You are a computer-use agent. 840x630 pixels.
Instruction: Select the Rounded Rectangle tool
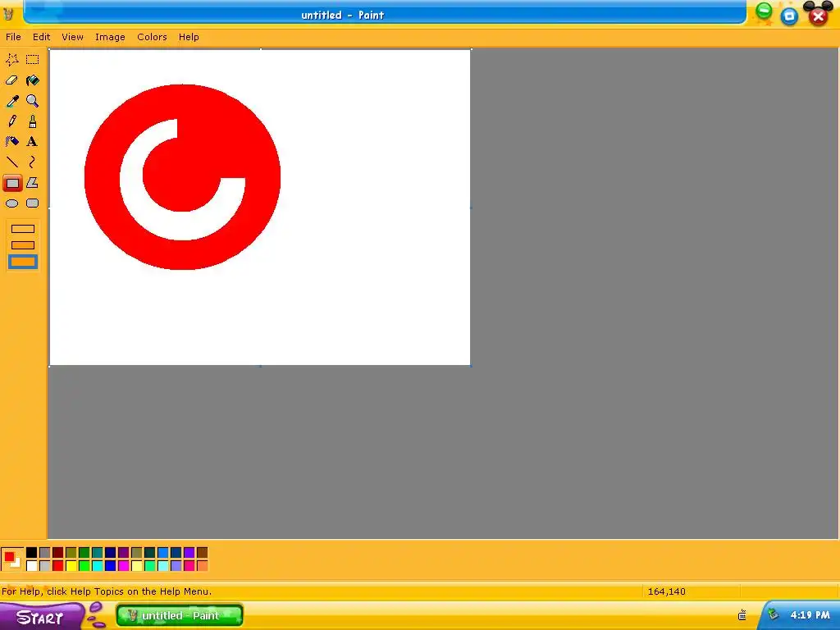(33, 203)
